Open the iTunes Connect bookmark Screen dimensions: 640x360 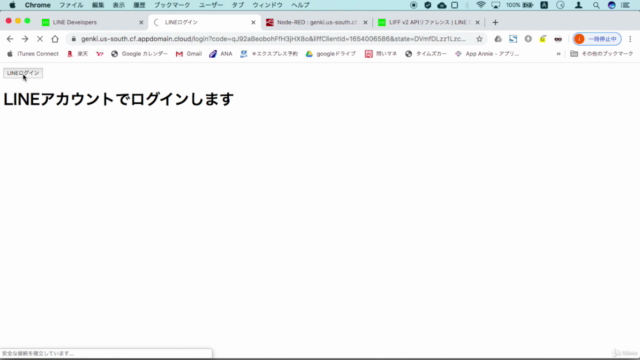(33, 54)
